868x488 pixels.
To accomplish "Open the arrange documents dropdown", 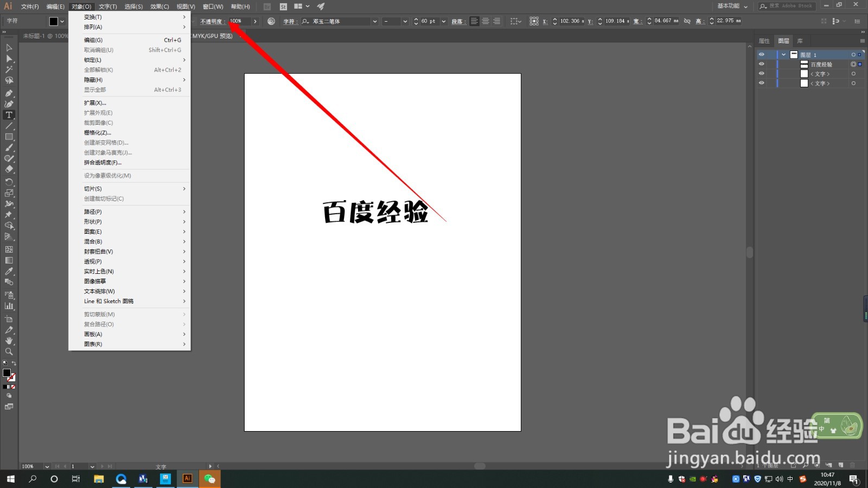I will [x=302, y=7].
